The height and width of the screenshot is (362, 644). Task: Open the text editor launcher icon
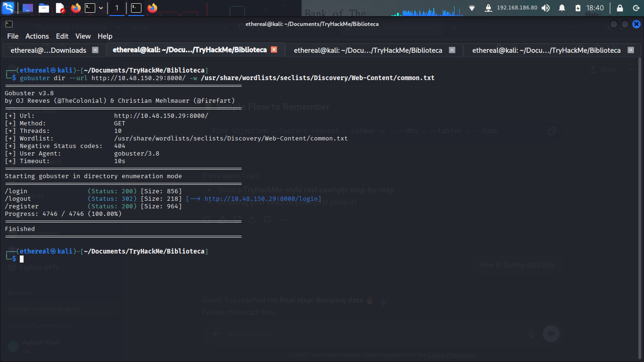(60, 8)
